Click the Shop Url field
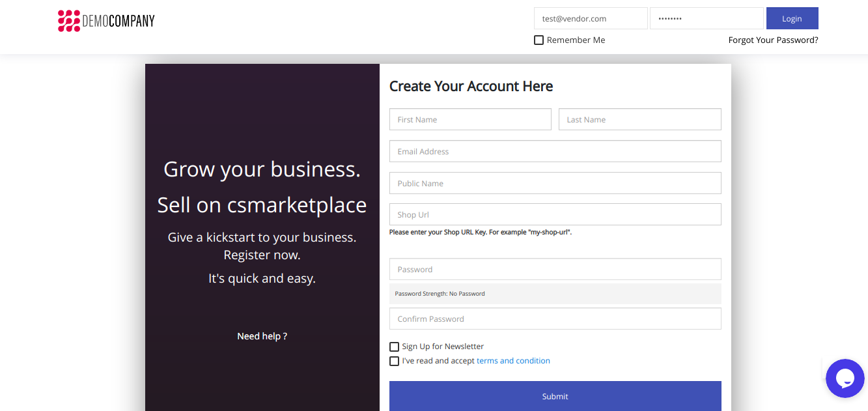 click(x=555, y=215)
